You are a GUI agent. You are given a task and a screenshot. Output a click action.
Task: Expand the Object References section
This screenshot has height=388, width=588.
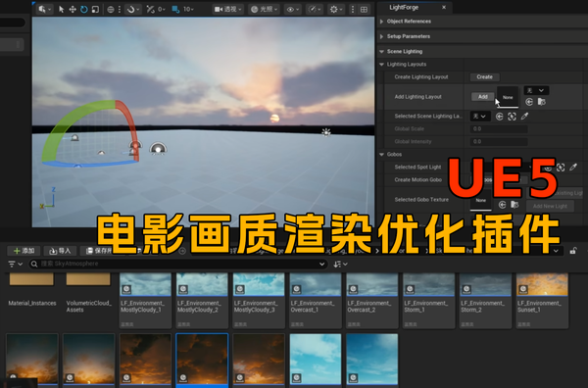(x=381, y=22)
